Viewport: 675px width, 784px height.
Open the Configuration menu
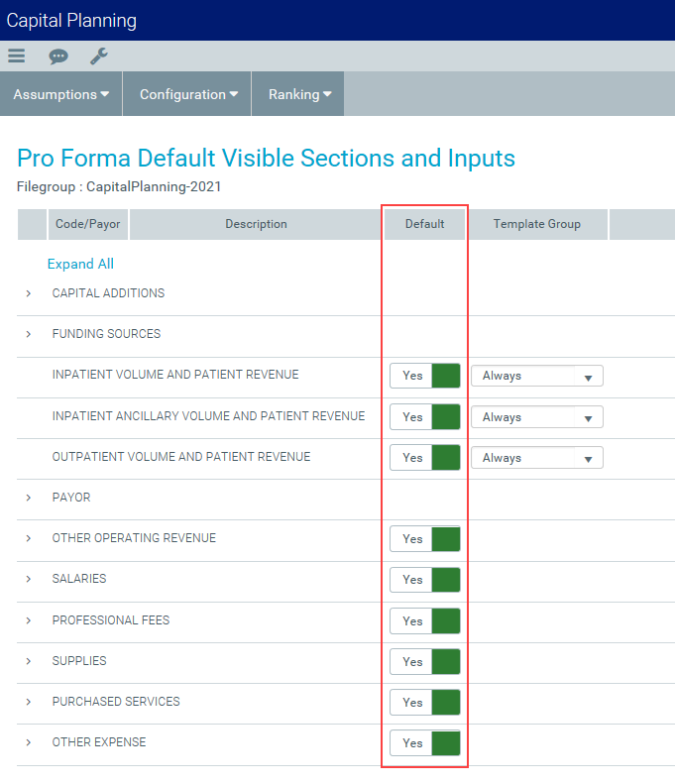[x=188, y=95]
